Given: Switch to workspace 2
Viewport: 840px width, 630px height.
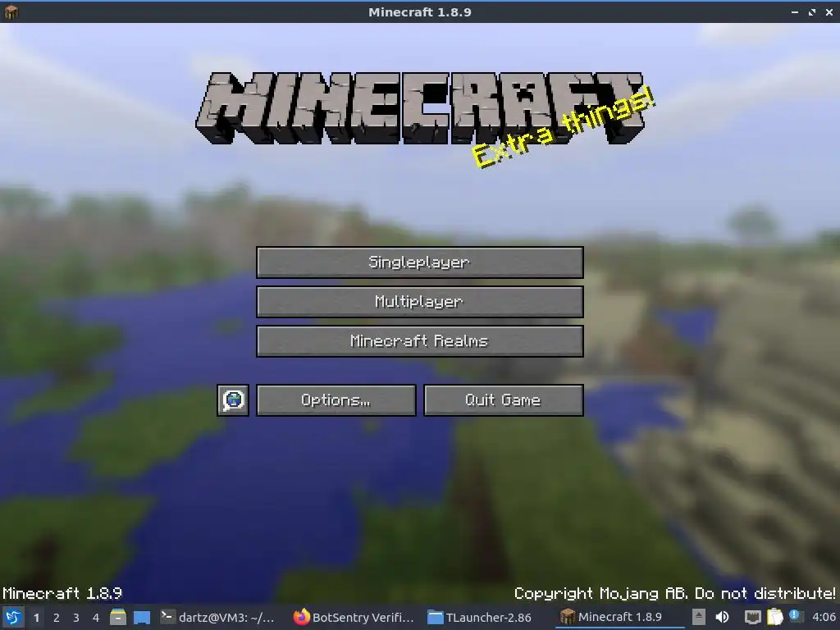Looking at the screenshot, I should 57,618.
